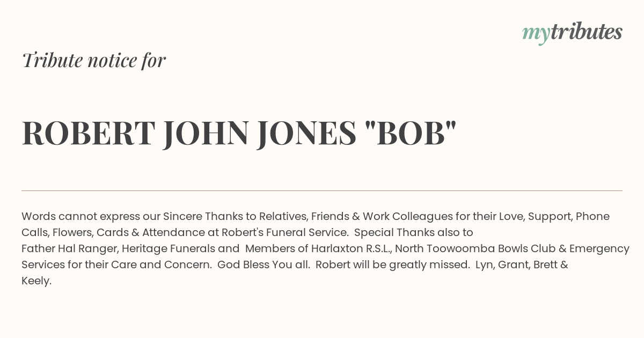
Task: Click the name "Keely." at the end
Action: (36, 281)
